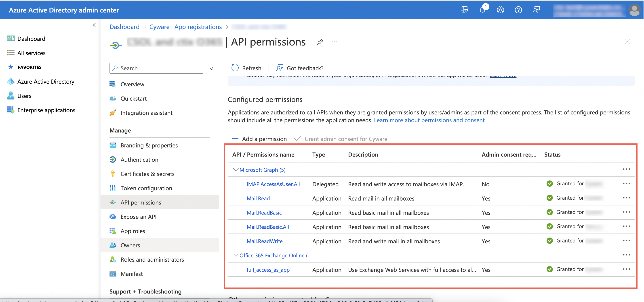644x302 pixels.
Task: Collapse the app menu search pane
Action: pyautogui.click(x=212, y=68)
